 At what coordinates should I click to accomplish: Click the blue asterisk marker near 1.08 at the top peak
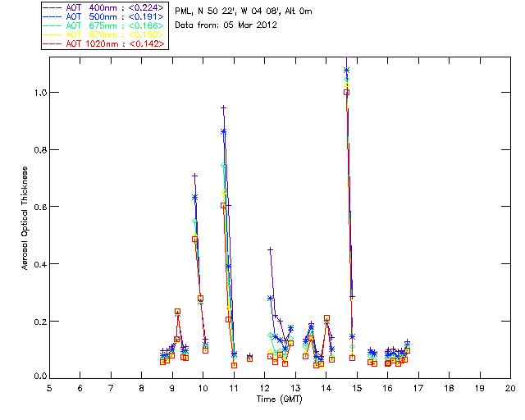coord(346,70)
